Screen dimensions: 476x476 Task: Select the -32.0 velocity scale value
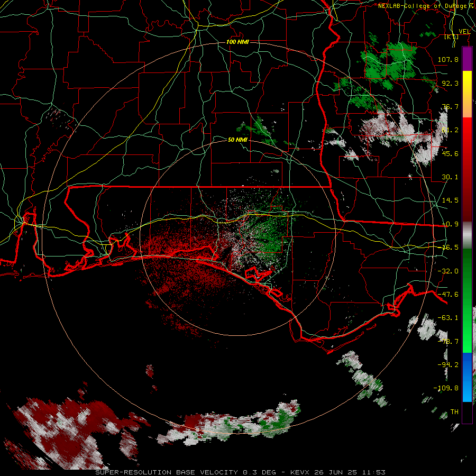click(448, 271)
